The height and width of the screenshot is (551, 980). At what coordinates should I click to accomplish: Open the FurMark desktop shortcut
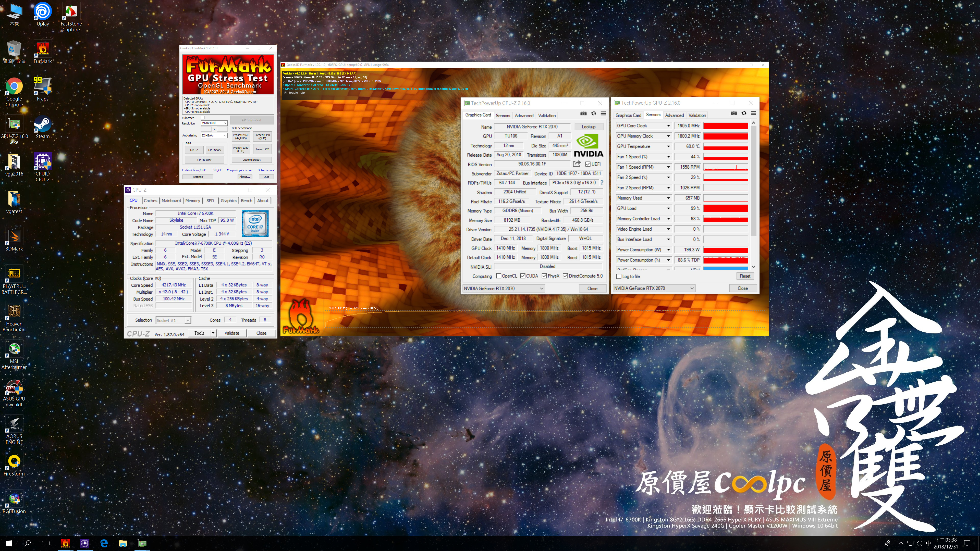click(43, 52)
